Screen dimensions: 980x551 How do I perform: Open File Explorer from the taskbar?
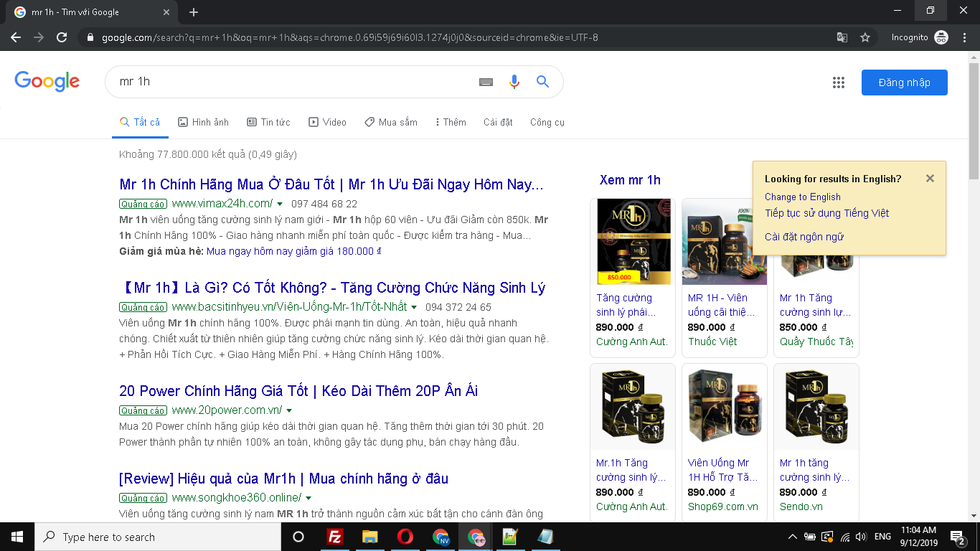coord(369,537)
